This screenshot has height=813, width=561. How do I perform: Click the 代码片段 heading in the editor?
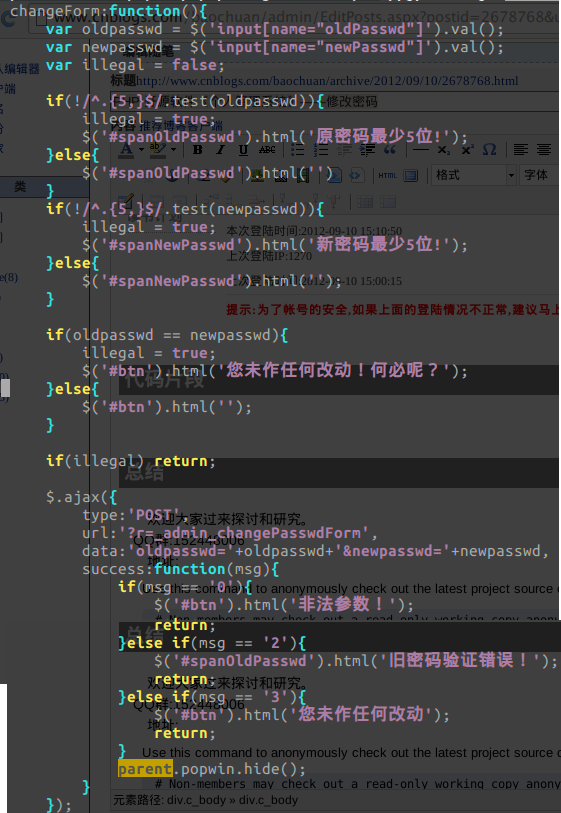[x=164, y=380]
